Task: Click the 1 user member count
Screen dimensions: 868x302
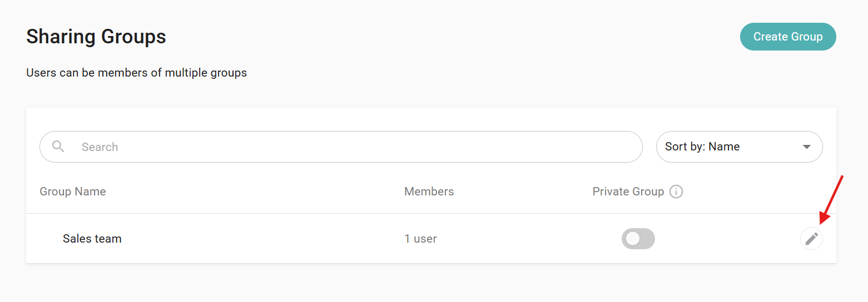Action: (x=420, y=239)
